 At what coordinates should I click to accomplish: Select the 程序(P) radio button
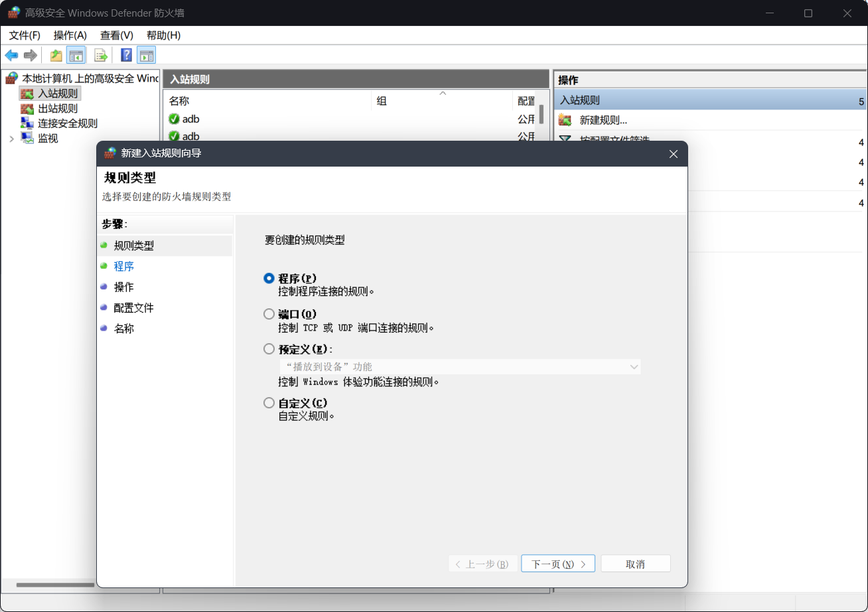point(269,278)
